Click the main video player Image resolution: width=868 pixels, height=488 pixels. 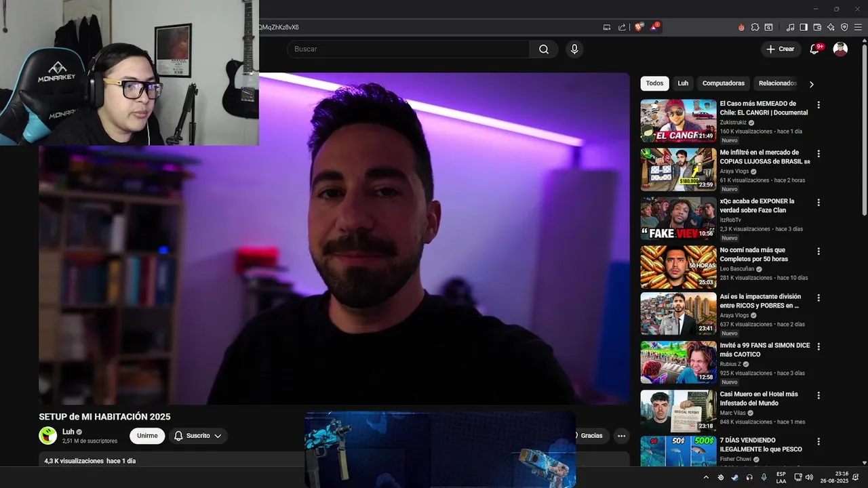pos(334,239)
